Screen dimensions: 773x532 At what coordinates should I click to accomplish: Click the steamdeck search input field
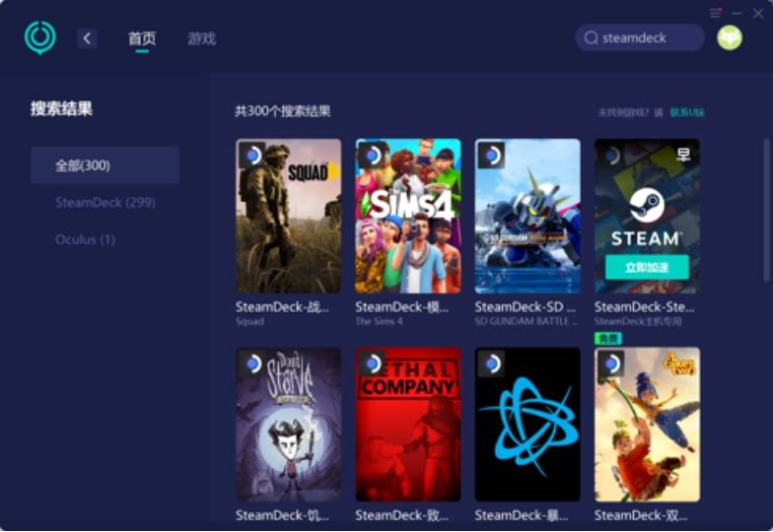pyautogui.click(x=646, y=38)
